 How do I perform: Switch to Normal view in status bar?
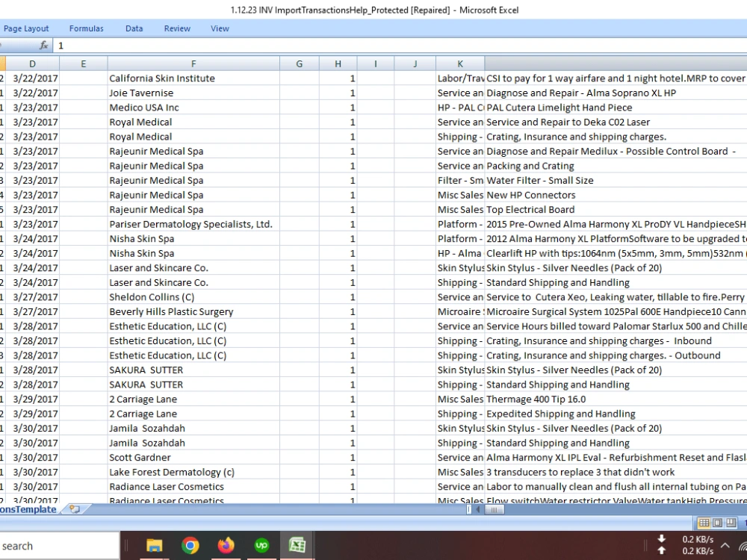tap(704, 523)
